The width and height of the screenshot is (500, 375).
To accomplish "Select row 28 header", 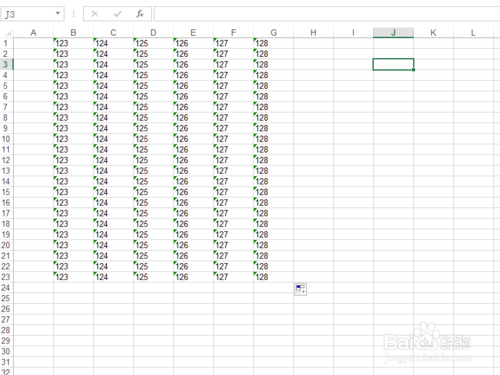I will (x=6, y=330).
